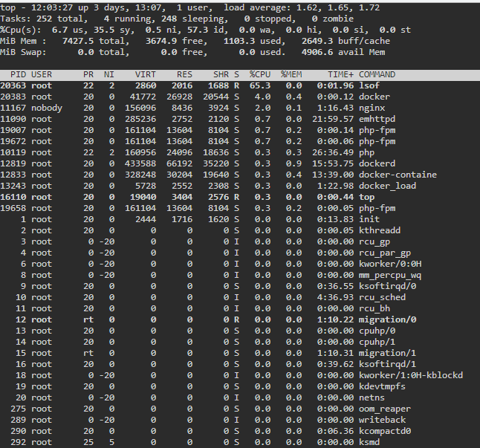
Task: Select the oom_reaper process
Action: pos(384,409)
